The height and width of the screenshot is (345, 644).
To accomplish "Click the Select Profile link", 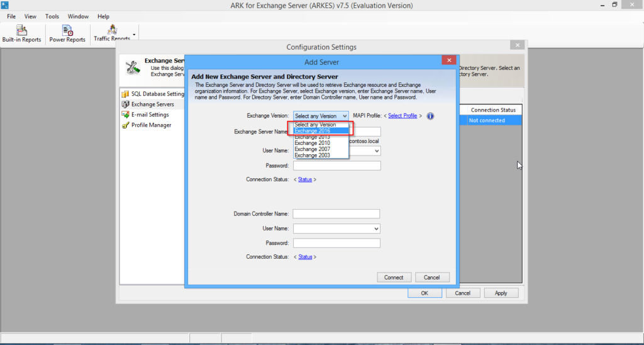I will click(x=402, y=116).
